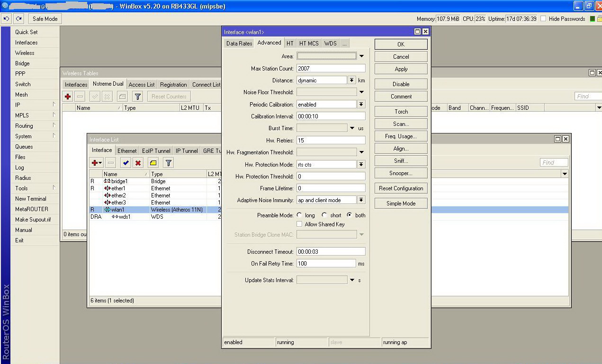Click the undo arrow in top toolbar
Viewport: 602px width, 364px height.
[7, 19]
